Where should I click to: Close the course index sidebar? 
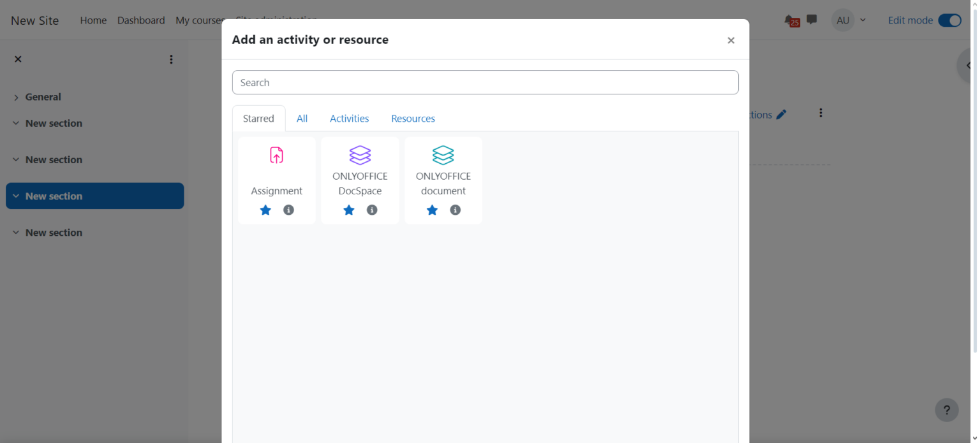pos(18,59)
